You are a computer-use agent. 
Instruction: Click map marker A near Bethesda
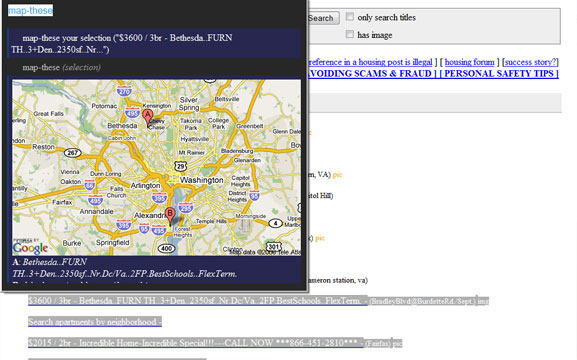[148, 117]
